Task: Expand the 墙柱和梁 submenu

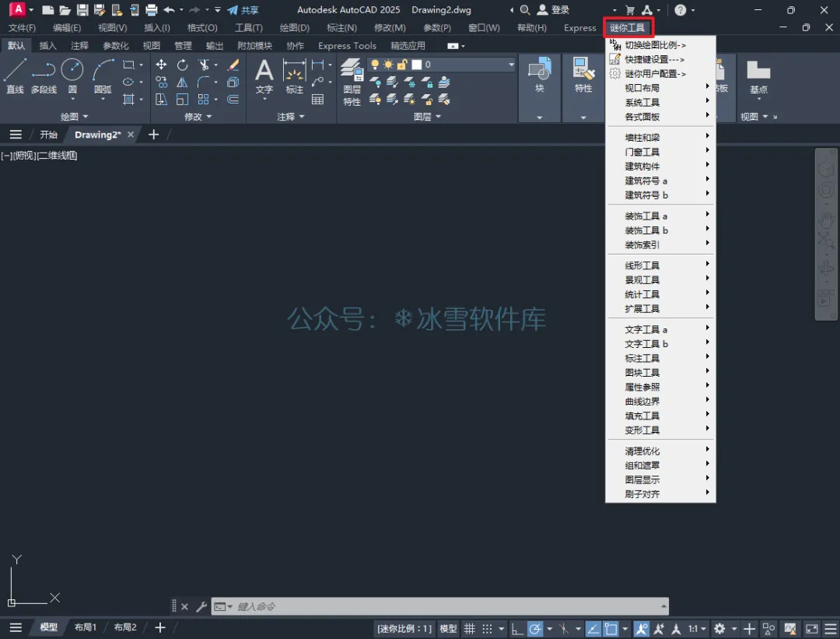Action: point(660,137)
